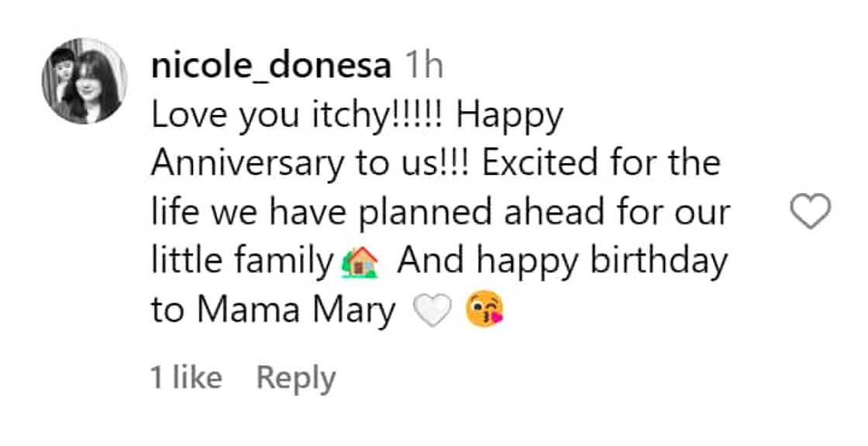868x446 pixels.
Task: Click the 1h comment timestamp
Action: 424,67
